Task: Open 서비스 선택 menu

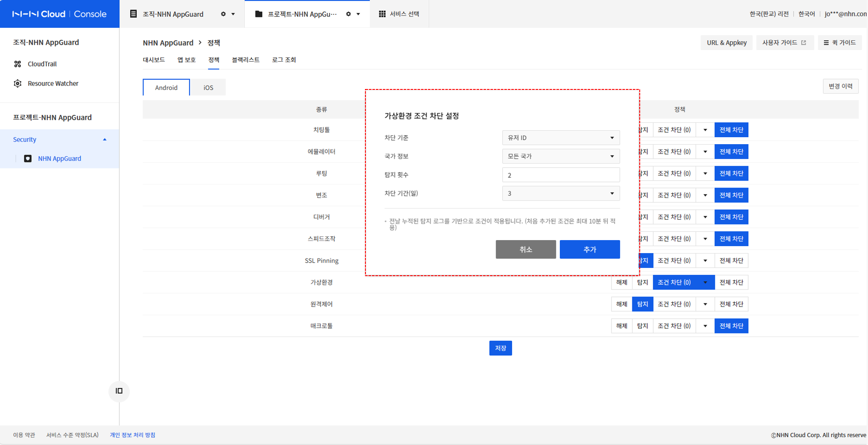Action: [x=399, y=14]
